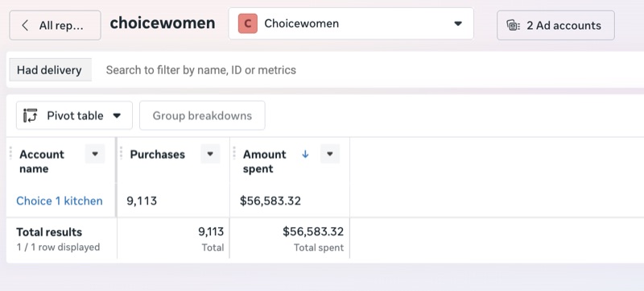Toggle the sort arrow on Amount spent
The width and height of the screenshot is (644, 291).
(x=305, y=154)
